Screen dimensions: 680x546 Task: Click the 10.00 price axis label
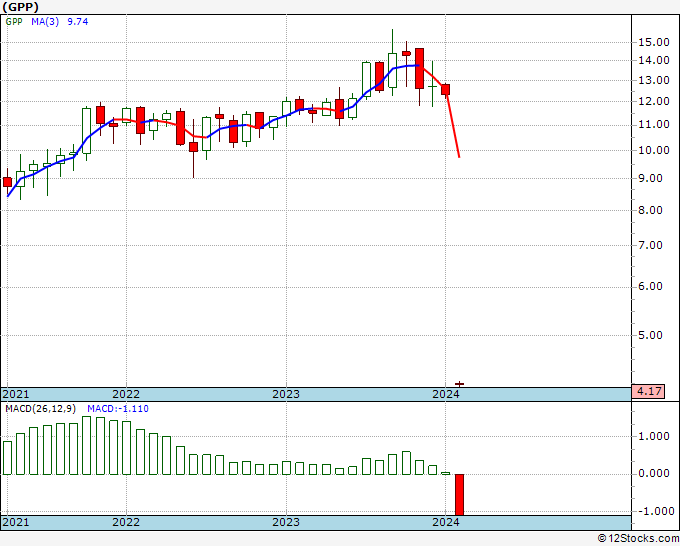[x=654, y=150]
